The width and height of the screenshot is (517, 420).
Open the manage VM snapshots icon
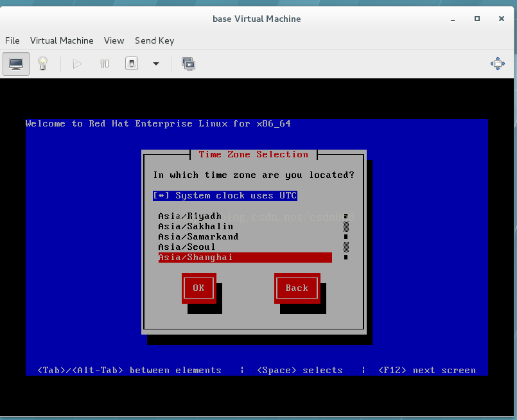point(188,64)
